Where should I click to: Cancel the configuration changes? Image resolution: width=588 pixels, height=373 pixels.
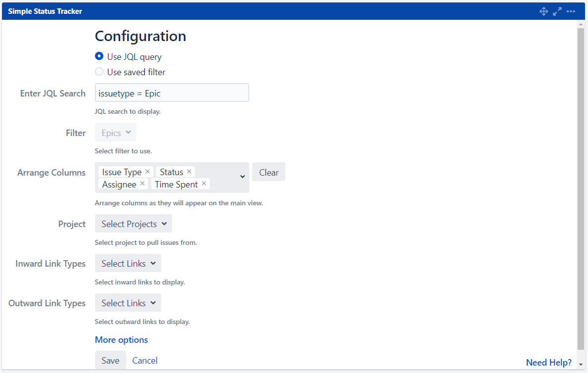[x=145, y=360]
